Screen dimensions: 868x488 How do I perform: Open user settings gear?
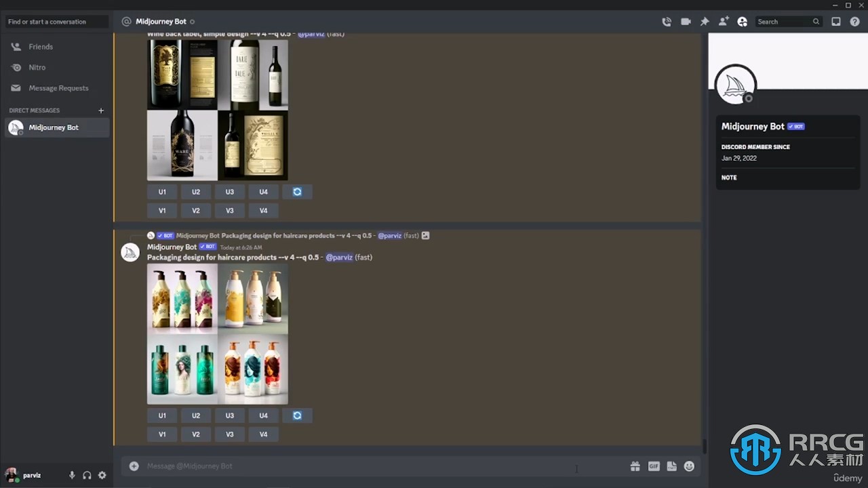(x=102, y=475)
